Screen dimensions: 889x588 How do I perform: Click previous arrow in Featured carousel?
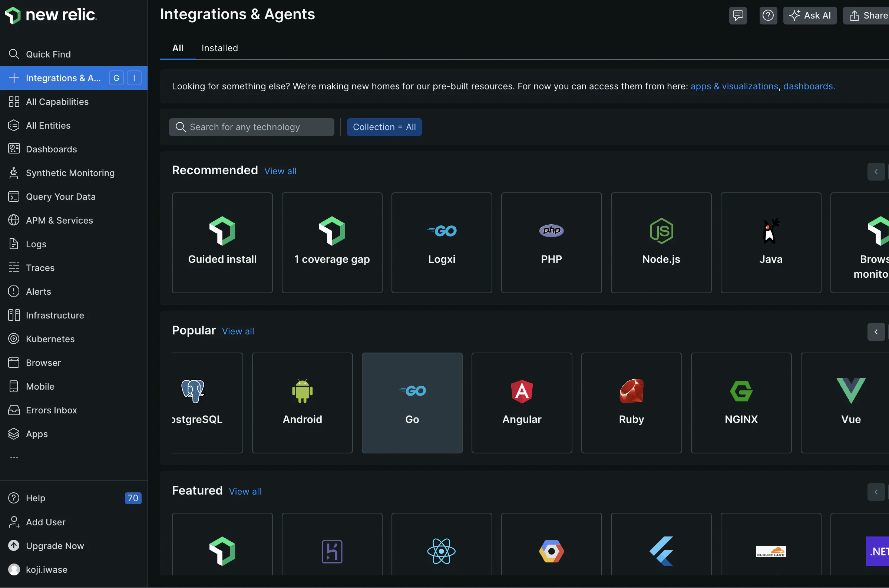click(876, 492)
